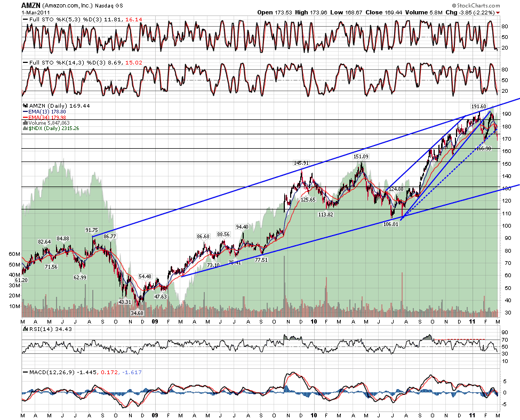Click the date '1-Mar-2011'
The image size is (520, 420).
(36, 12)
